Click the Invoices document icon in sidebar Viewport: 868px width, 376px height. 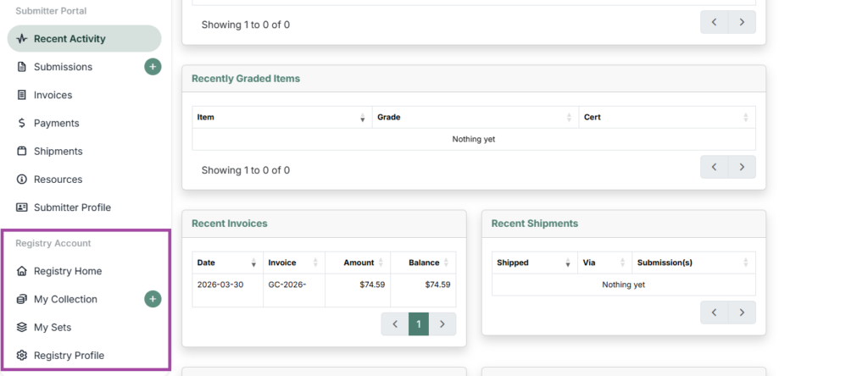(21, 95)
